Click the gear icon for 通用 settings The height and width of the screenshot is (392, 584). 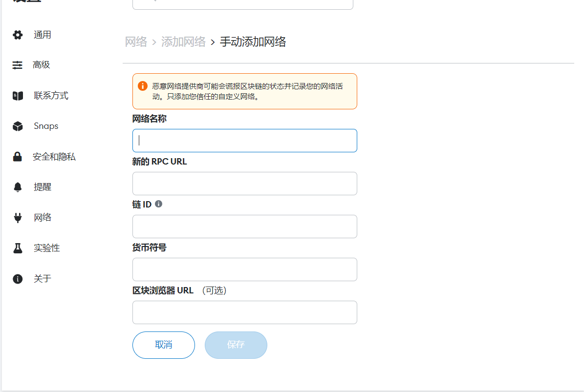[18, 35]
